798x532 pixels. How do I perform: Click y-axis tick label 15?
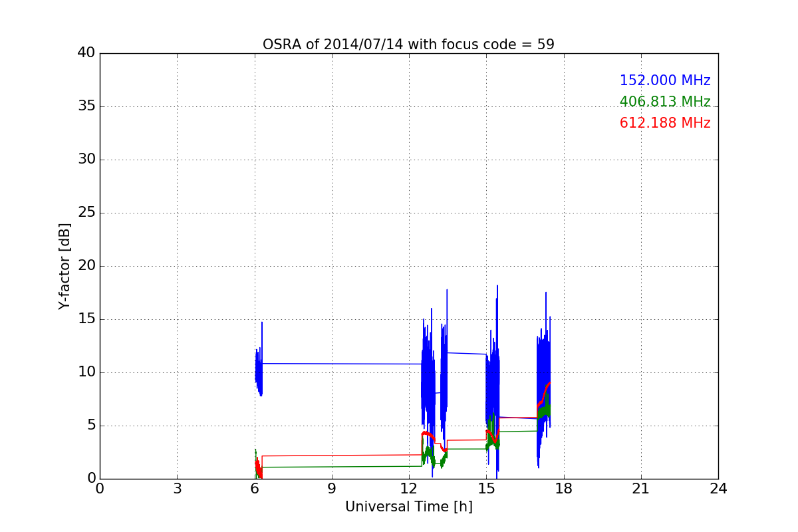click(x=86, y=319)
